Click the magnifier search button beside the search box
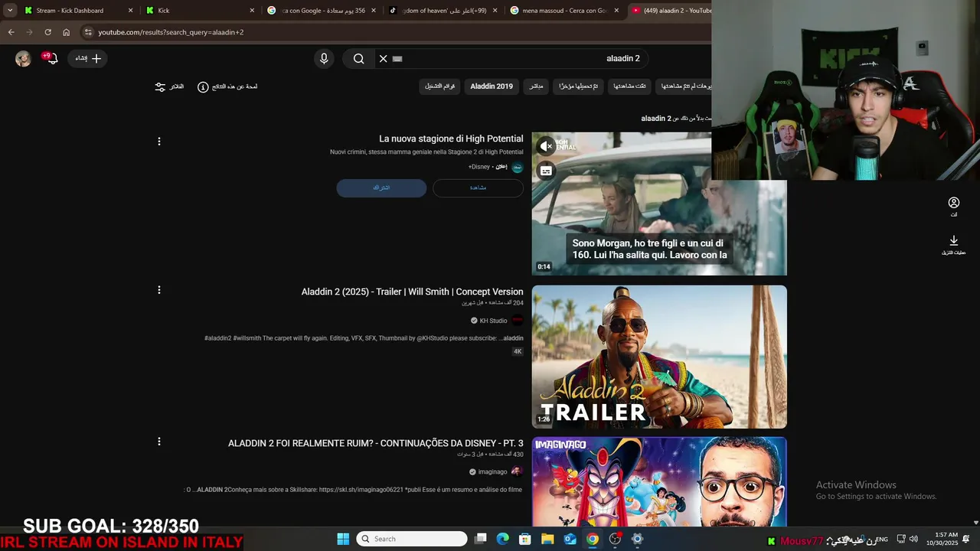 (x=358, y=58)
